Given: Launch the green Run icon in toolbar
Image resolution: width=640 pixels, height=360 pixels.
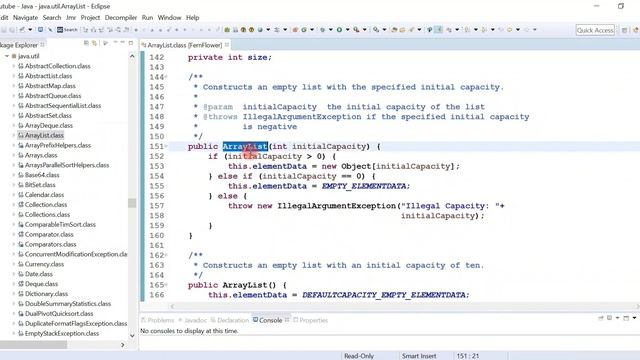Looking at the screenshot, I should coord(339,30).
